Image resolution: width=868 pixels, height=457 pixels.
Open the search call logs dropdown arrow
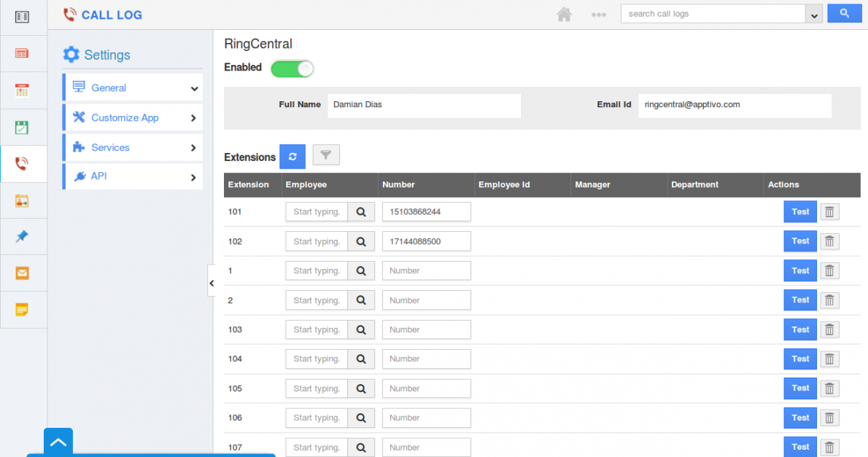814,15
